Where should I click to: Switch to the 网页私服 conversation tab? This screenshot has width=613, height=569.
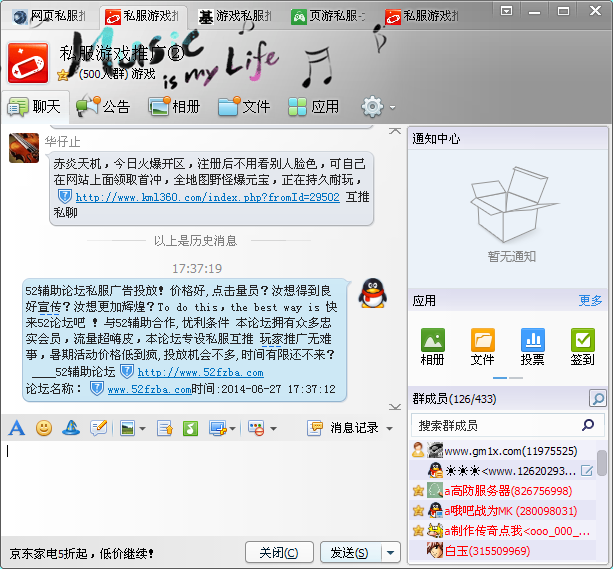point(49,16)
